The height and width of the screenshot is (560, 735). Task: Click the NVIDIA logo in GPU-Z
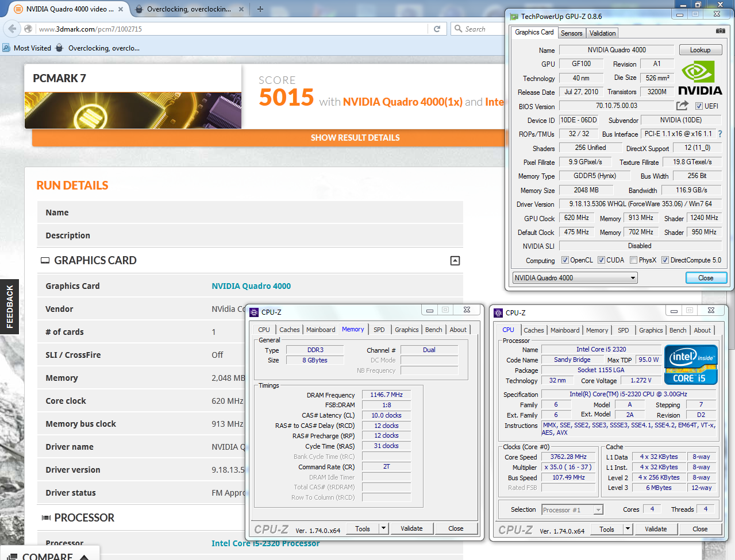[700, 79]
